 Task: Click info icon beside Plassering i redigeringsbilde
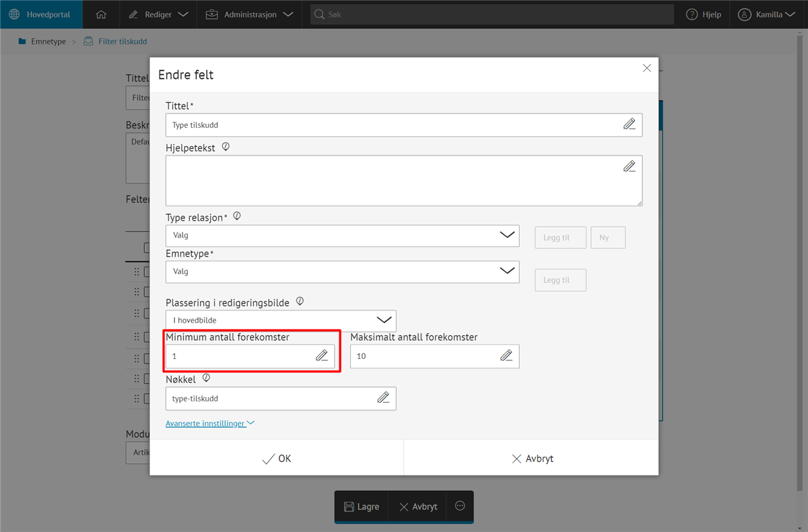click(300, 302)
